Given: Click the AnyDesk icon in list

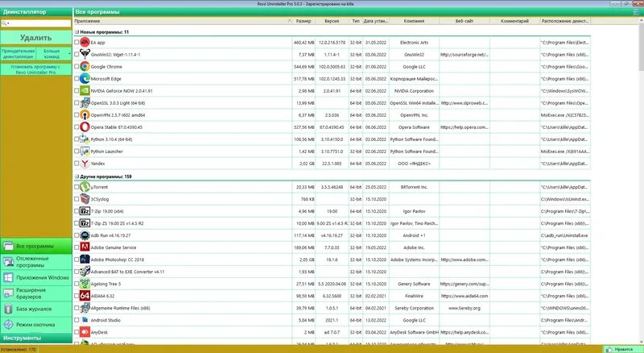Looking at the screenshot, I should pos(85,332).
